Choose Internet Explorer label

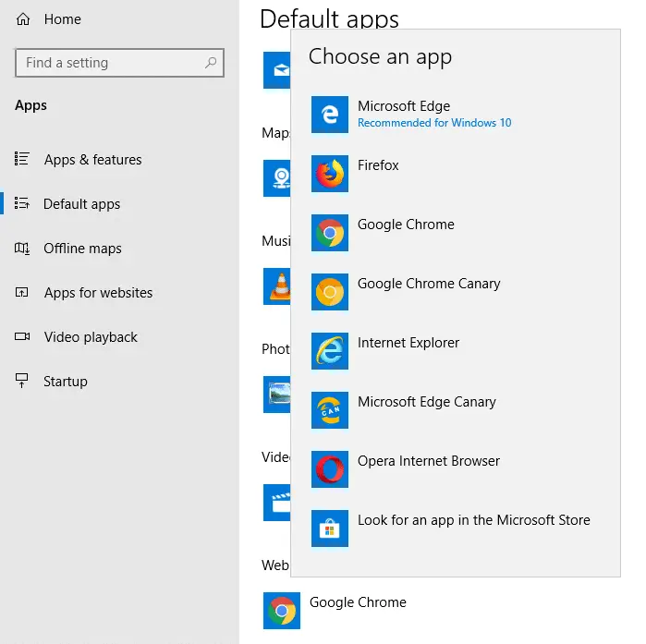tap(408, 343)
